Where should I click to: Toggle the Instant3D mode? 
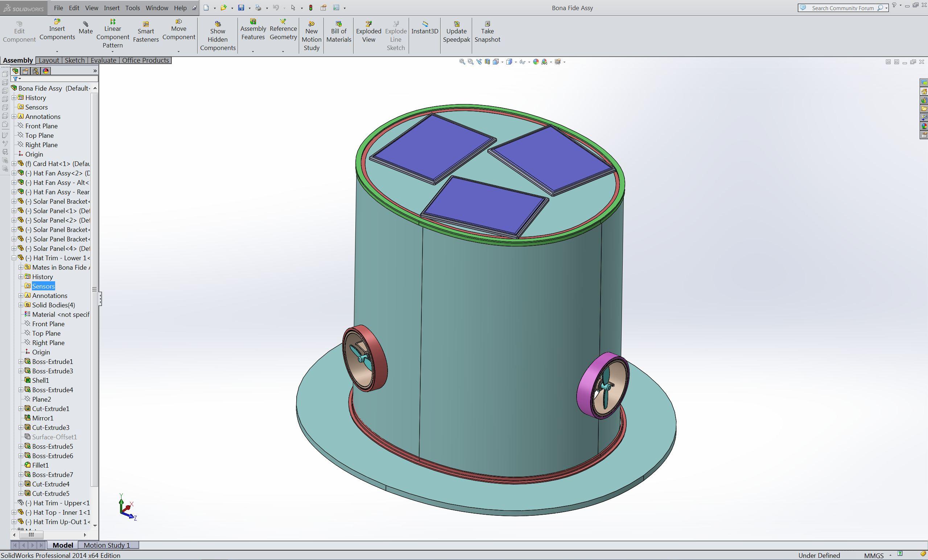424,28
